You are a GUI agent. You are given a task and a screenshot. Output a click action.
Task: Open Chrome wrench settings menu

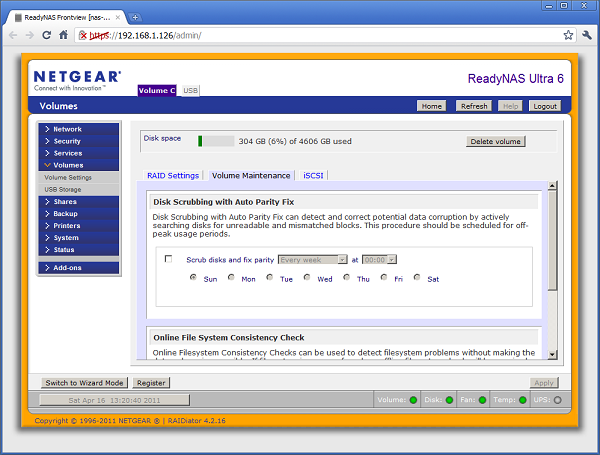point(587,35)
